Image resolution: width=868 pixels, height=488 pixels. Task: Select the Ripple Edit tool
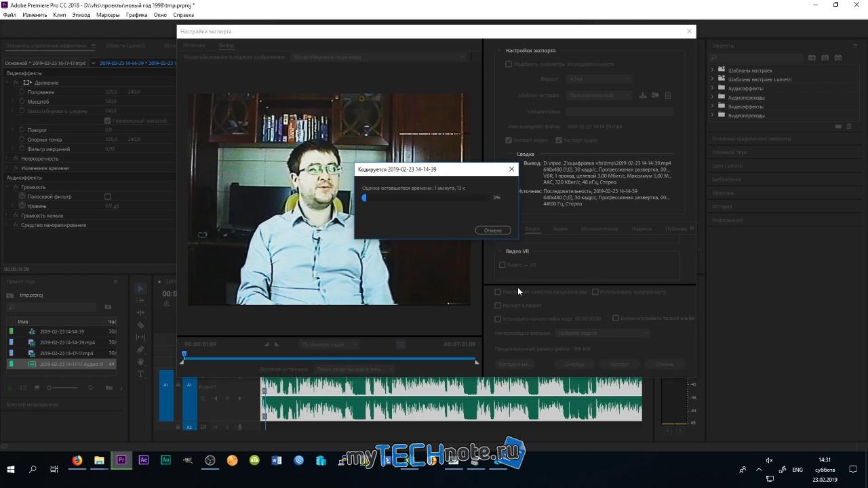[140, 313]
